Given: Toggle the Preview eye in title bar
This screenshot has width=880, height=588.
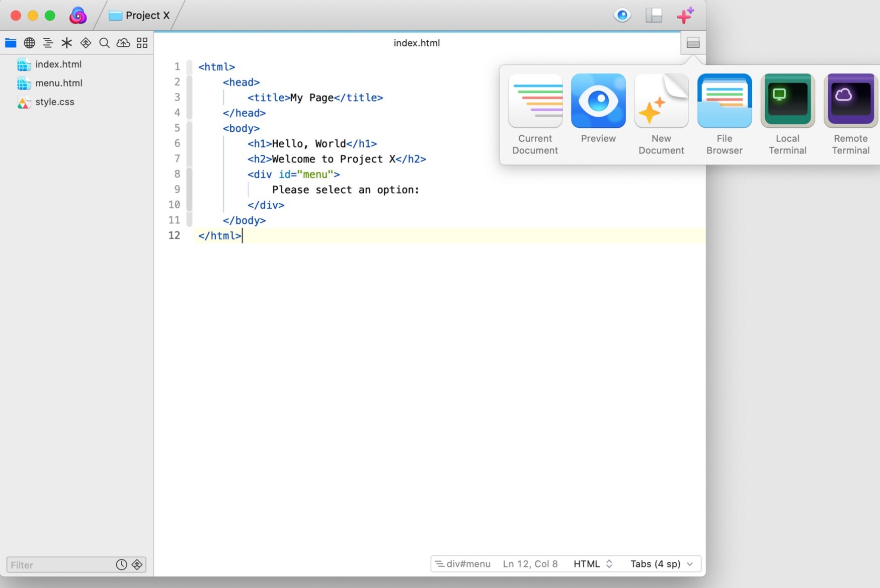Looking at the screenshot, I should click(622, 16).
